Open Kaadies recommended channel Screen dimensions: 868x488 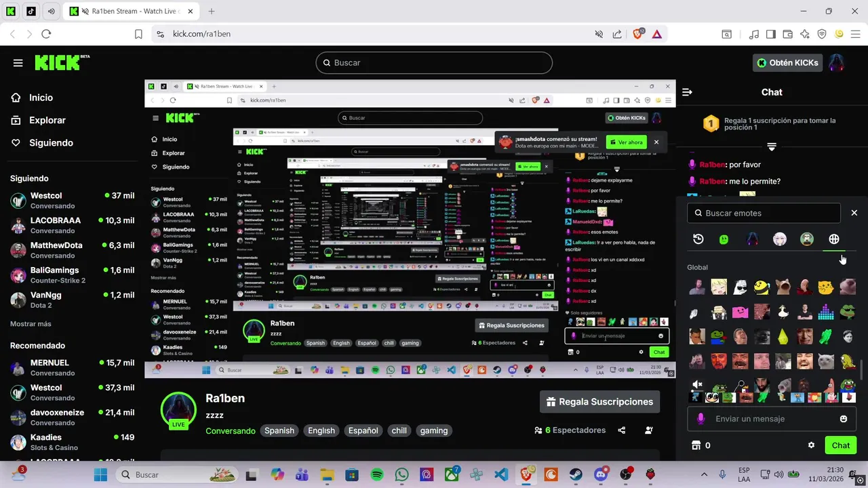pyautogui.click(x=72, y=442)
